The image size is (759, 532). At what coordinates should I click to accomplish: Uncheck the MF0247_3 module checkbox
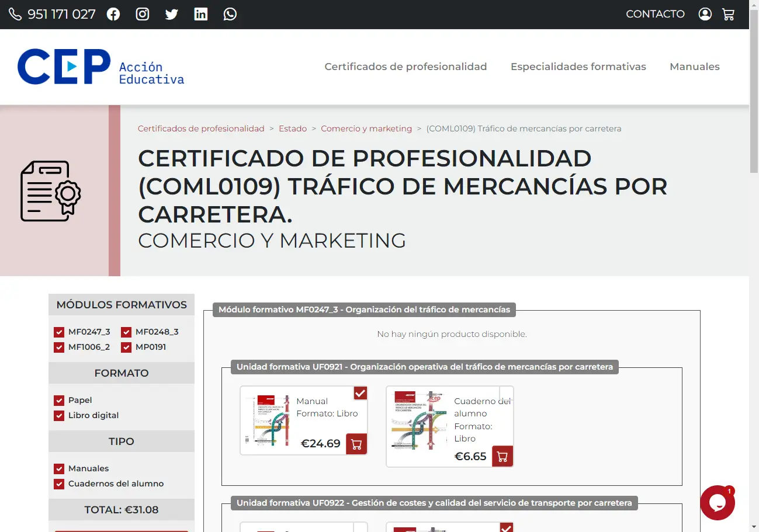point(59,332)
